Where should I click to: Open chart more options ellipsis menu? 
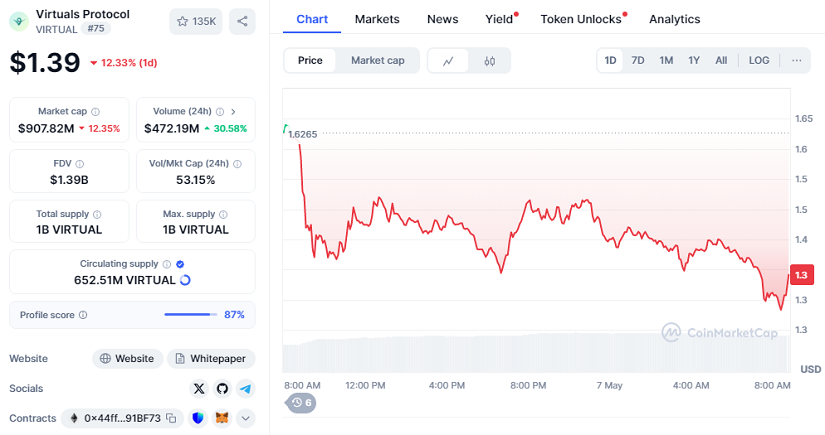click(796, 60)
